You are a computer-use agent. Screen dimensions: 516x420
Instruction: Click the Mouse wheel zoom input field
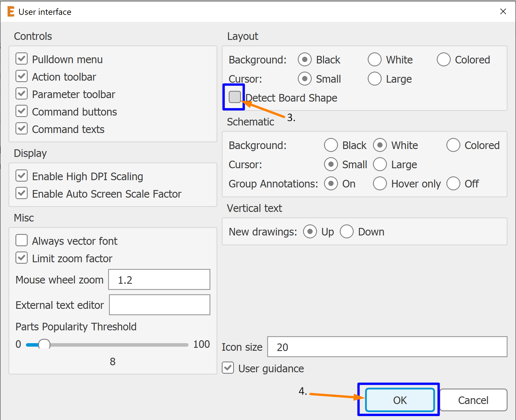[159, 280]
